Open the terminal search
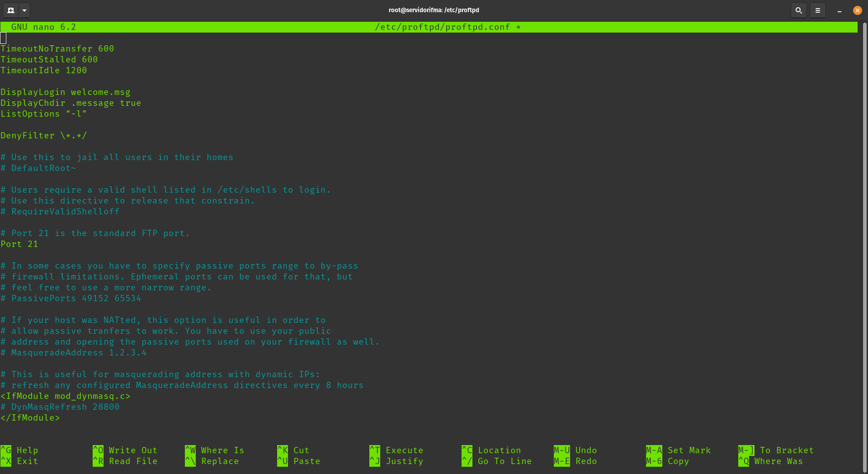868x474 pixels. 798,10
